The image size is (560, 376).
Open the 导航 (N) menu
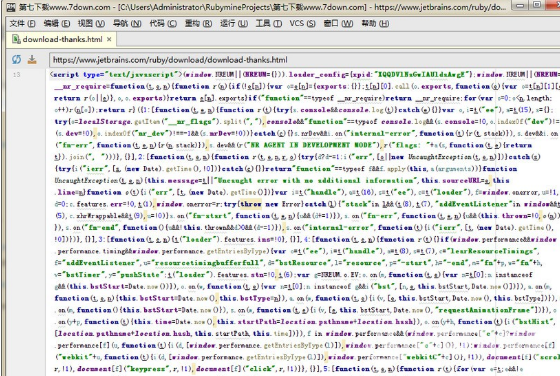(127, 24)
